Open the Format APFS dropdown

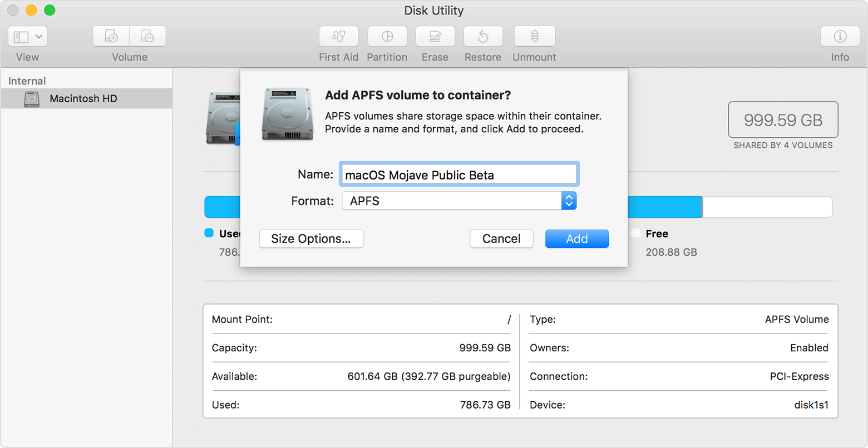pos(459,201)
